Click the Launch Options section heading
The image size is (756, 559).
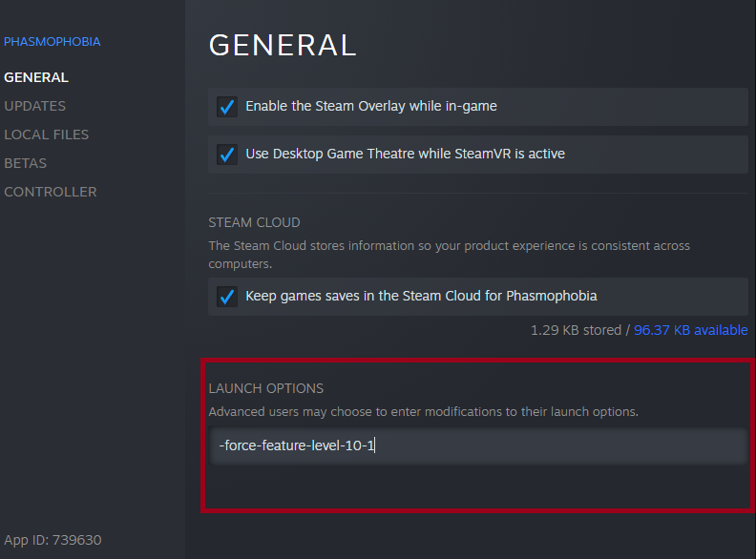tap(265, 388)
